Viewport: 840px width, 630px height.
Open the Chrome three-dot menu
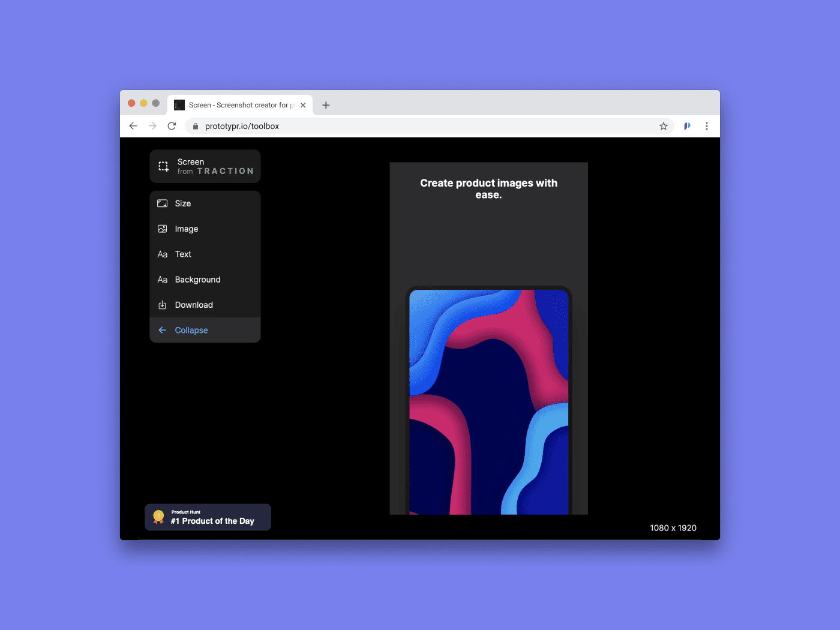(707, 126)
